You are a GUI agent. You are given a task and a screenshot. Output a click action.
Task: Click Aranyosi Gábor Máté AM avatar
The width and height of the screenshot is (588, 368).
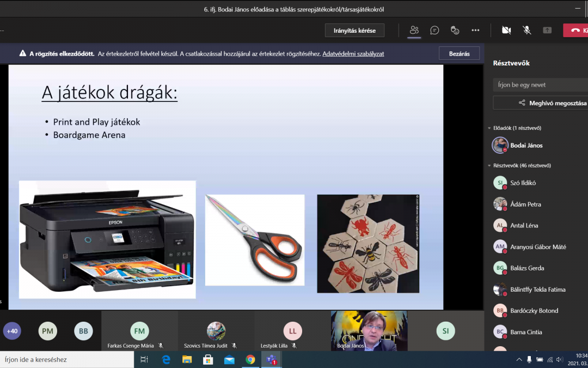coord(500,247)
